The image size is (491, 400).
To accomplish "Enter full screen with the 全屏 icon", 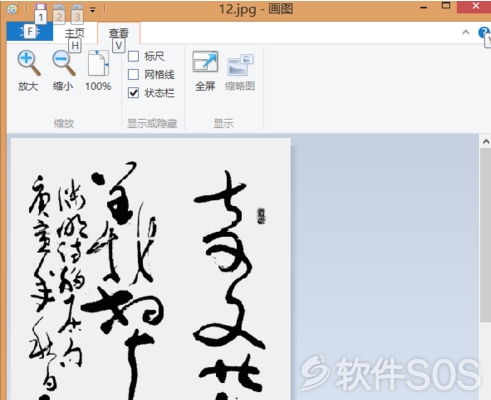I will tap(205, 62).
